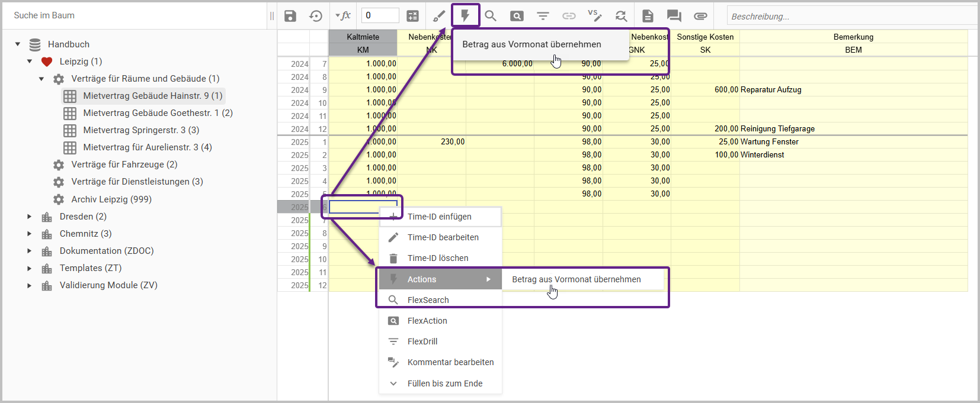Expand the Templates (ZT) node
The height and width of the screenshot is (403, 980).
[x=30, y=268]
